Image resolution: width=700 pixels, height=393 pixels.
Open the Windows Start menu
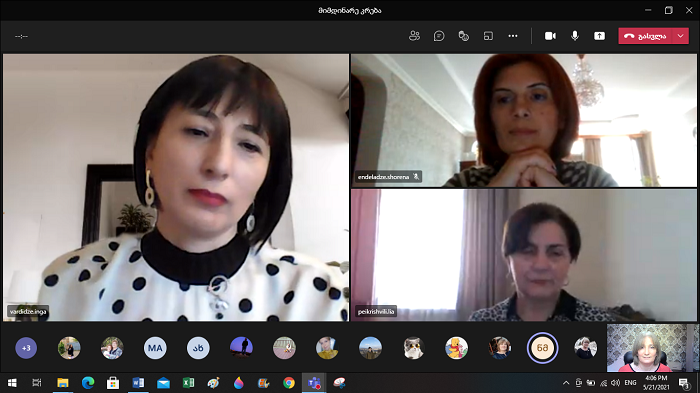tap(12, 383)
